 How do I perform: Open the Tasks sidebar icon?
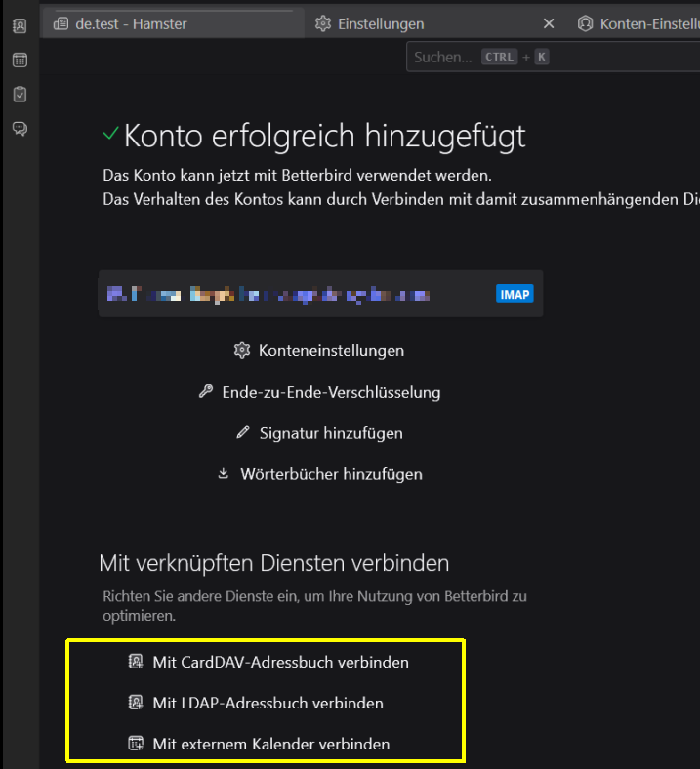tap(20, 94)
